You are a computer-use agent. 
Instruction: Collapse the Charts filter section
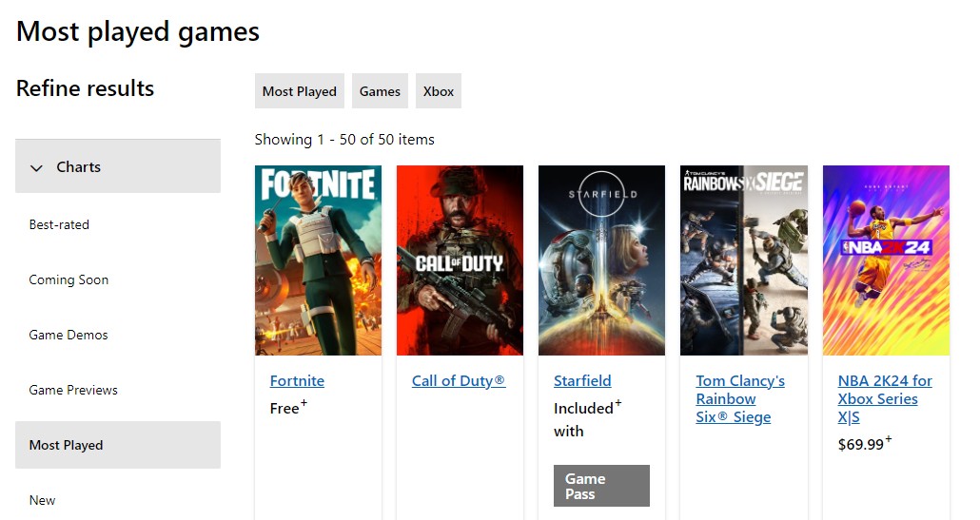point(117,166)
